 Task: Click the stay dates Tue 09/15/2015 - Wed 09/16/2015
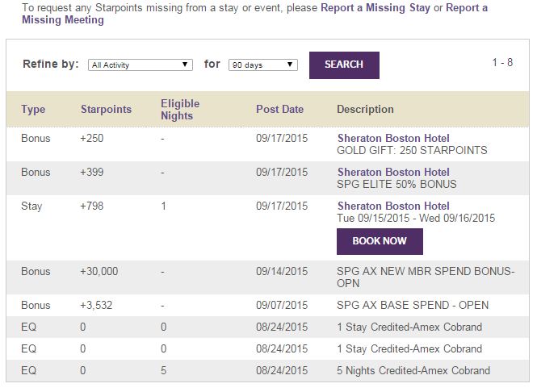tap(416, 218)
